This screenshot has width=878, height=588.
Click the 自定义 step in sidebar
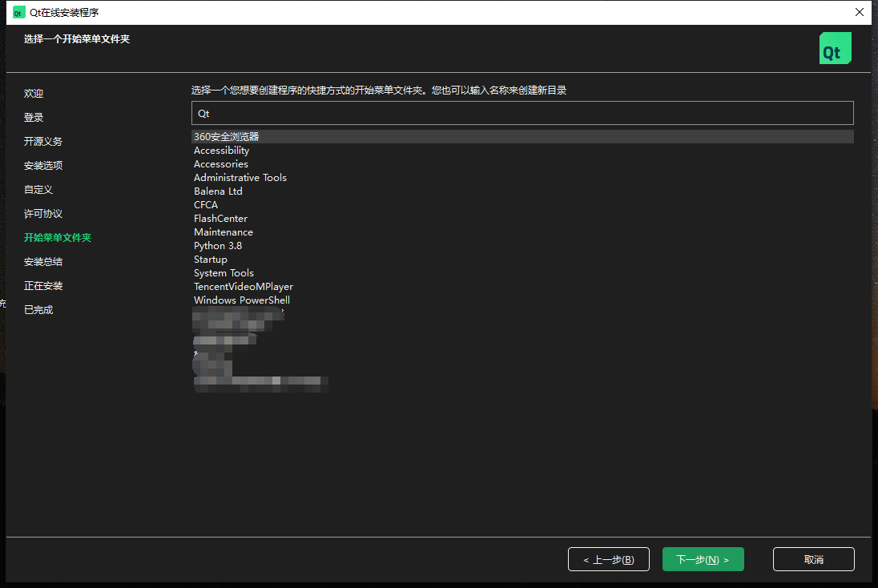click(38, 190)
